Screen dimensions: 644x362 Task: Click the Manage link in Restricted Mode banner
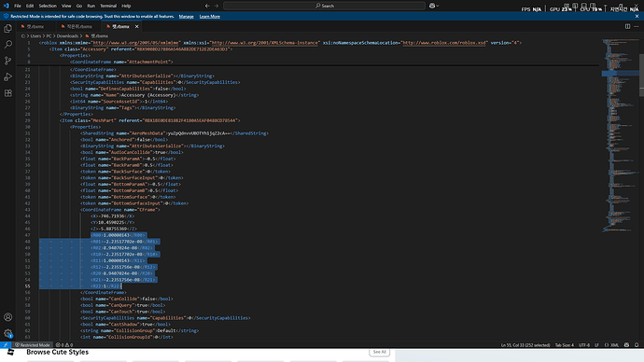tap(186, 17)
